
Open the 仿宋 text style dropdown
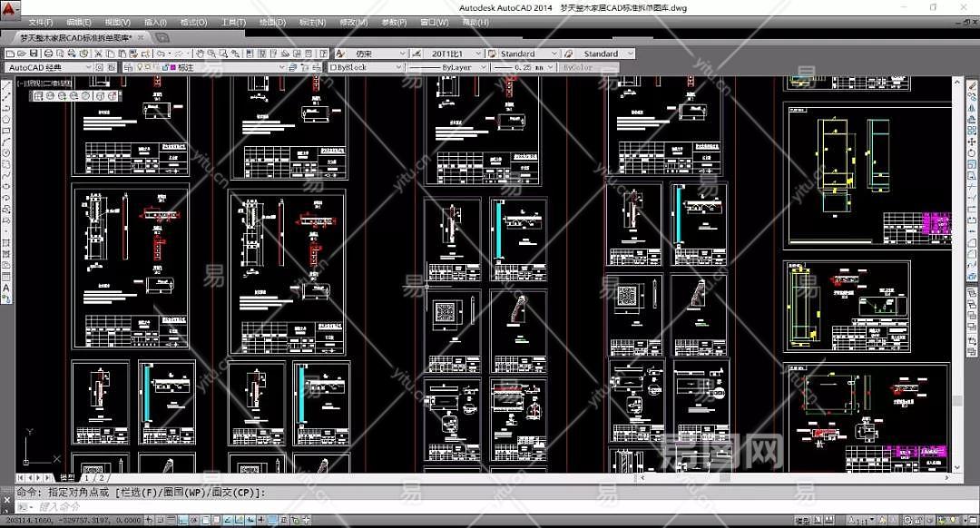point(402,54)
